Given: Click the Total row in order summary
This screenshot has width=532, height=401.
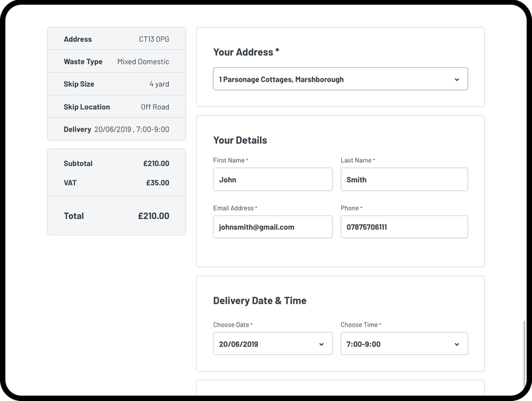Looking at the screenshot, I should [116, 215].
